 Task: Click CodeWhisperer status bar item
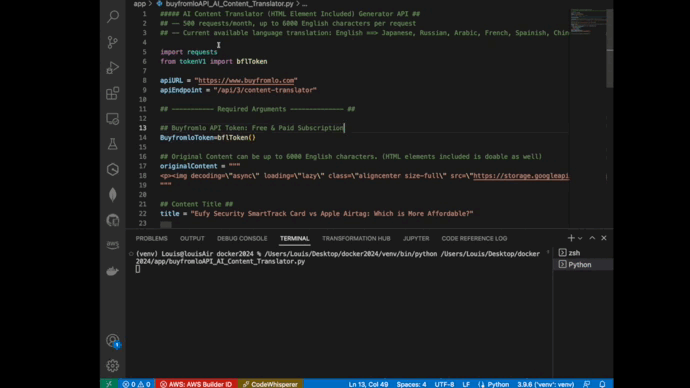[270, 384]
